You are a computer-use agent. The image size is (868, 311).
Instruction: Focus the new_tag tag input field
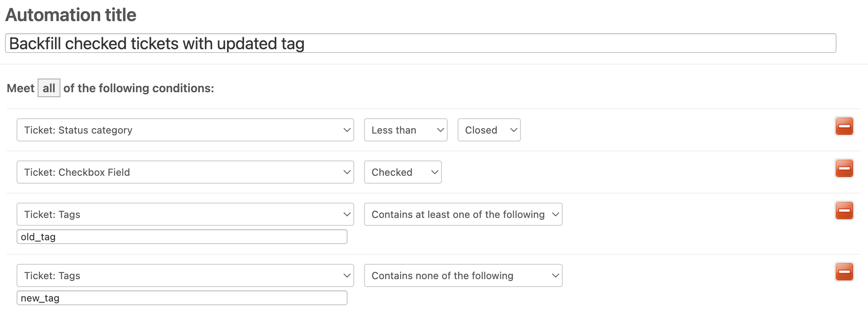(x=182, y=298)
